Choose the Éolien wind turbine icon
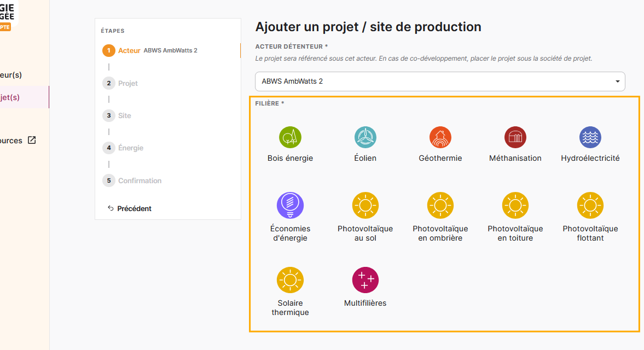Viewport: 644px width, 350px height. coord(365,137)
